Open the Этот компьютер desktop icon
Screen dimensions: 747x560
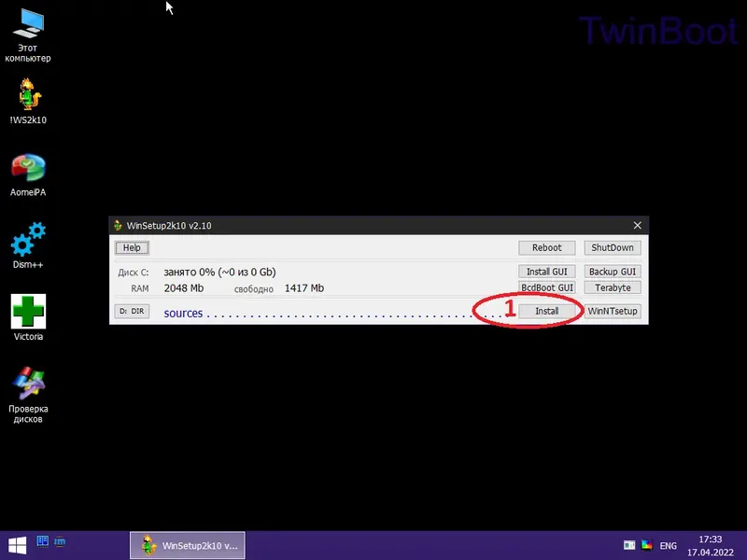(28, 35)
